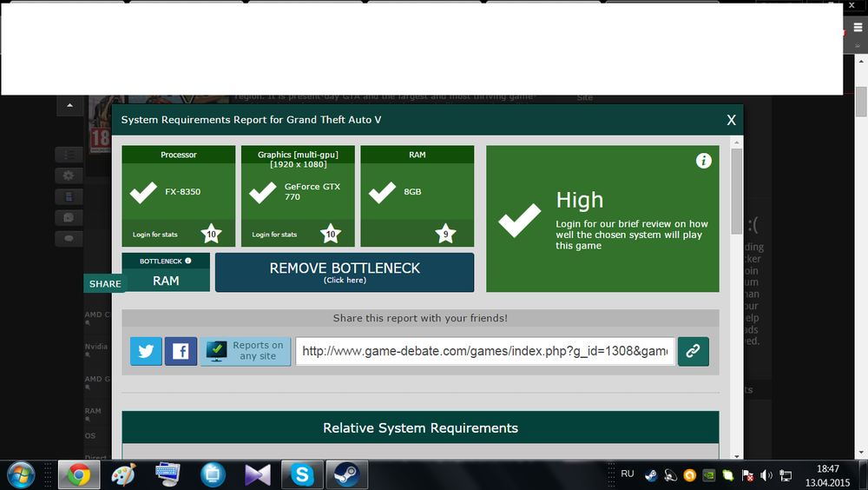Open the Chrome hamburger menu

click(858, 28)
